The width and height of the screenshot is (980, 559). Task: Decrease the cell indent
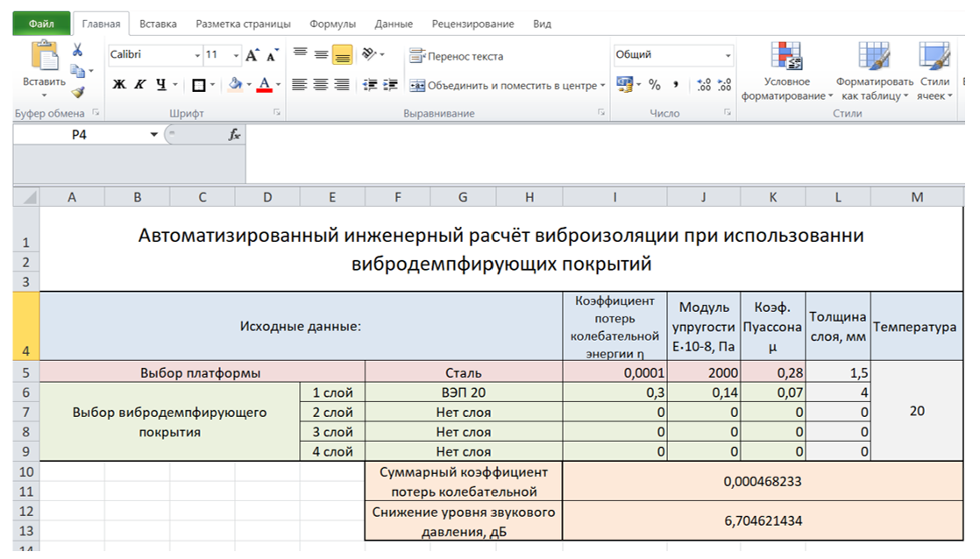pyautogui.click(x=370, y=85)
